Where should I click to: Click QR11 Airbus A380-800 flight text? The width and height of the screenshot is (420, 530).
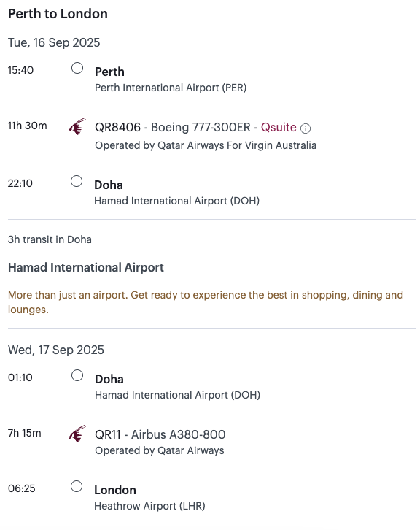pyautogui.click(x=160, y=434)
